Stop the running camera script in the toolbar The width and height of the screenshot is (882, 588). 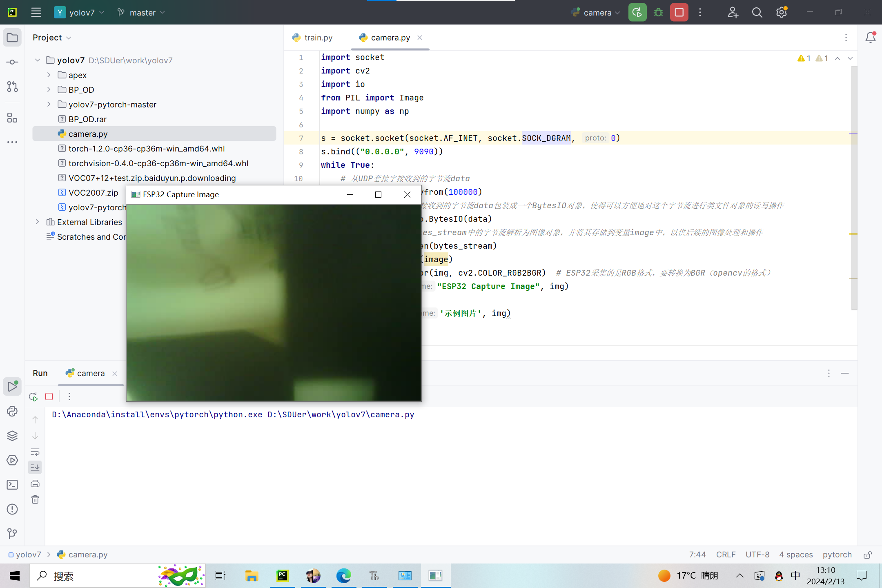click(x=679, y=12)
